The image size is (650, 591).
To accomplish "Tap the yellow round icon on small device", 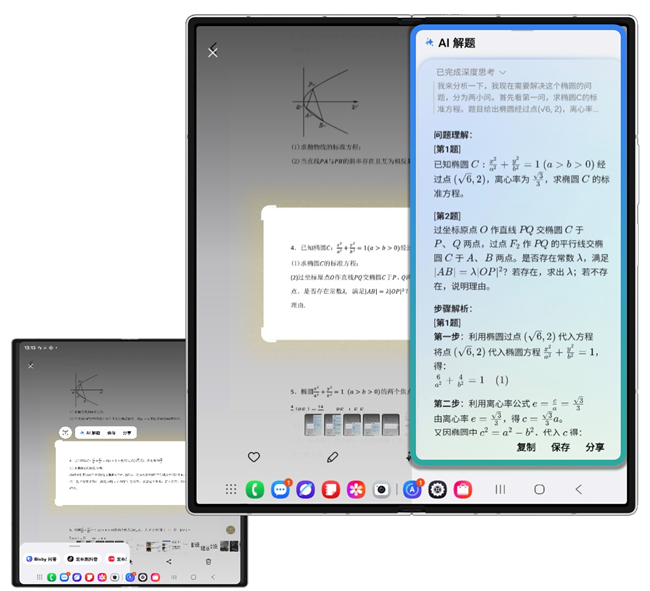I will (230, 530).
